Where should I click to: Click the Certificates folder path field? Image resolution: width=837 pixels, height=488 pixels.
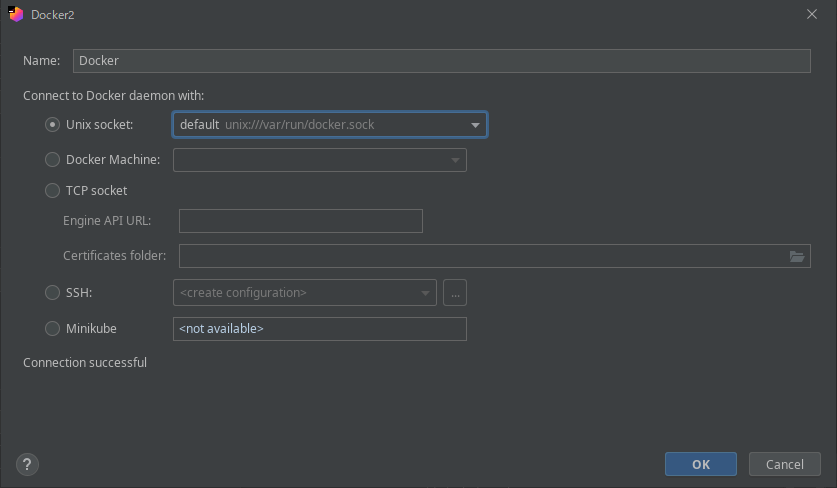coord(480,256)
